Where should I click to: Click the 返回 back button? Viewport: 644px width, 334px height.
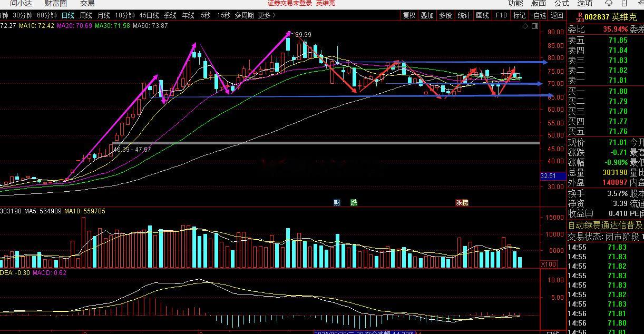[557, 16]
